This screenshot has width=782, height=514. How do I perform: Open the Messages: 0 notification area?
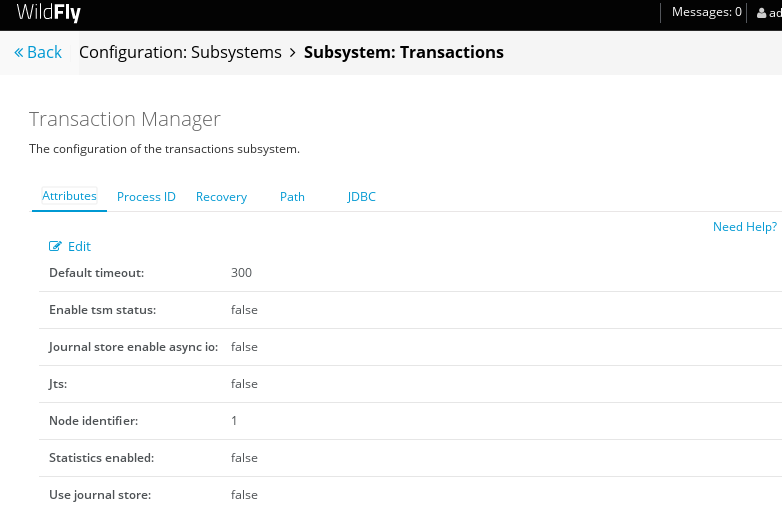pyautogui.click(x=706, y=12)
